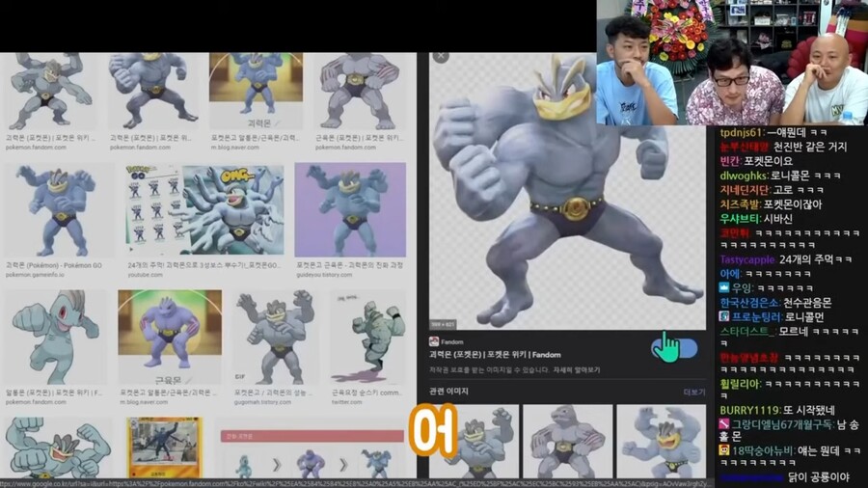Open the GIF Machamp image thumbnail
The width and height of the screenshot is (868, 488).
[x=275, y=337]
